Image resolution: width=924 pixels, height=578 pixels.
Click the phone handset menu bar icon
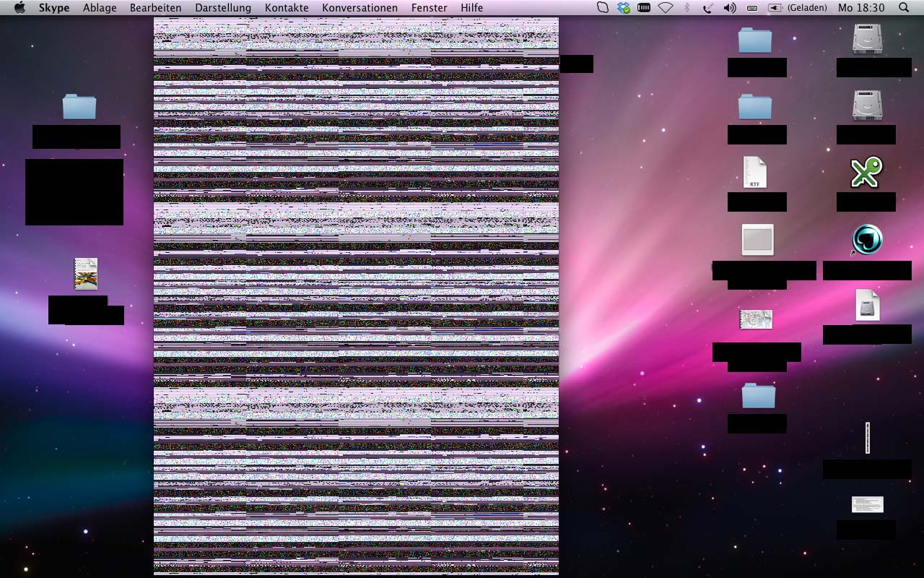(x=707, y=7)
